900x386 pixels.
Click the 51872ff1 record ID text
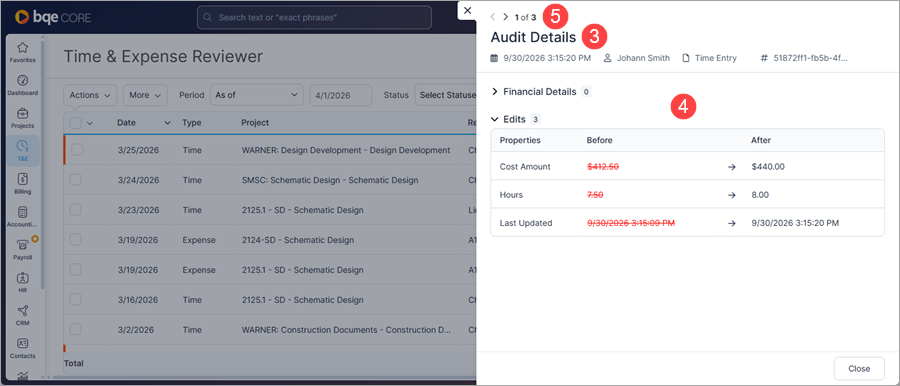coord(810,58)
